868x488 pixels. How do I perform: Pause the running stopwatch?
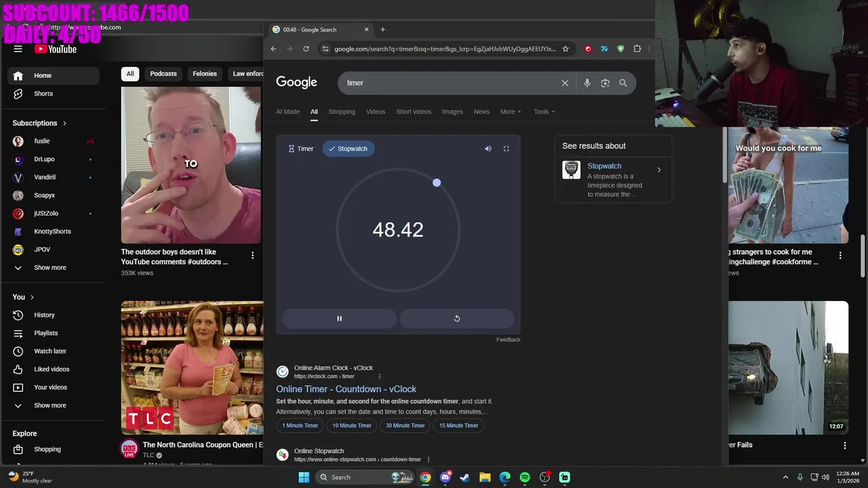click(339, 319)
